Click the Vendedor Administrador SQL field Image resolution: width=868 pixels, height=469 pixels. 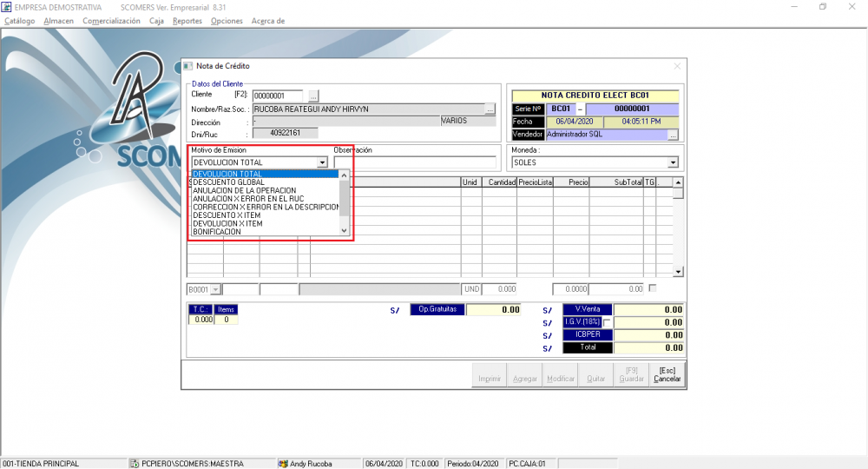coord(607,135)
